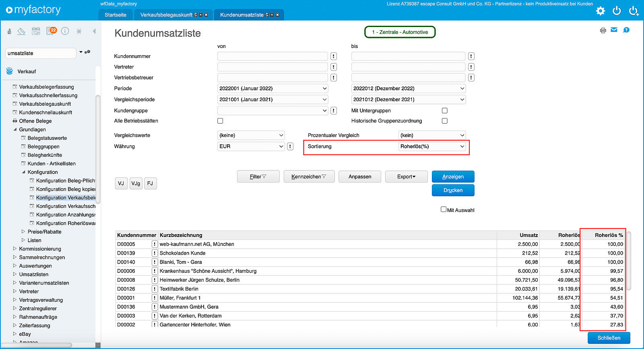
Task: Toggle the Alle Betriebsstätten checkbox
Action: [220, 121]
